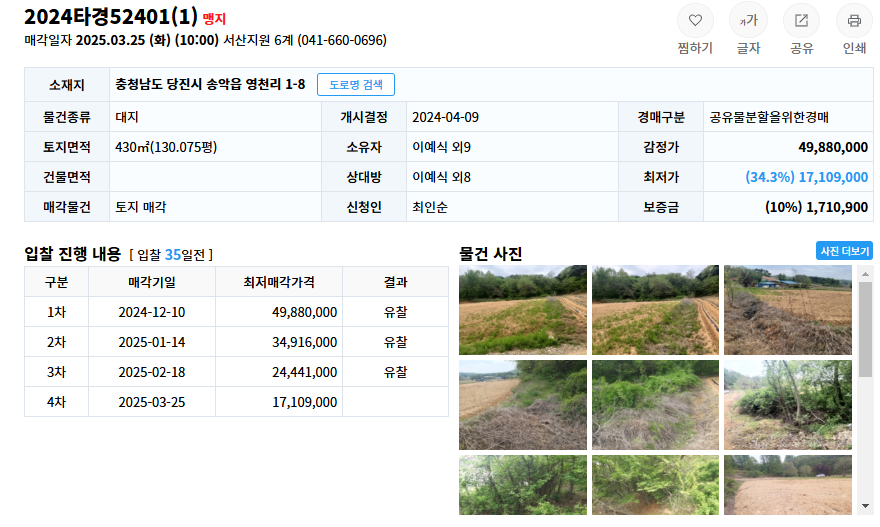Click photo gallery scrollbar down arrow
880x527 pixels.
(865, 506)
